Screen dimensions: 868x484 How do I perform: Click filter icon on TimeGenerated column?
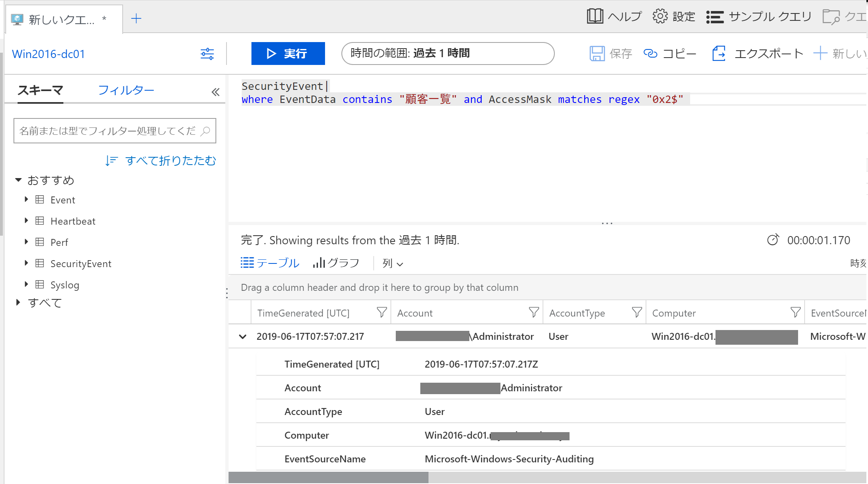click(381, 313)
